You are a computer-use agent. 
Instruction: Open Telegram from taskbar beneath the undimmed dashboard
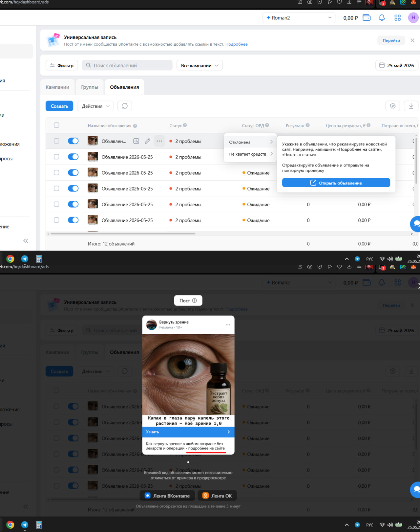[x=25, y=259]
